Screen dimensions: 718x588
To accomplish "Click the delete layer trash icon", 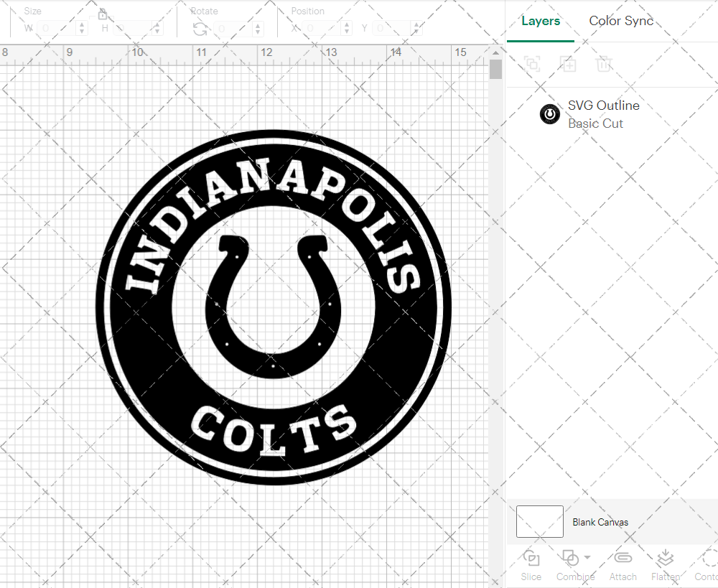I will pos(604,64).
